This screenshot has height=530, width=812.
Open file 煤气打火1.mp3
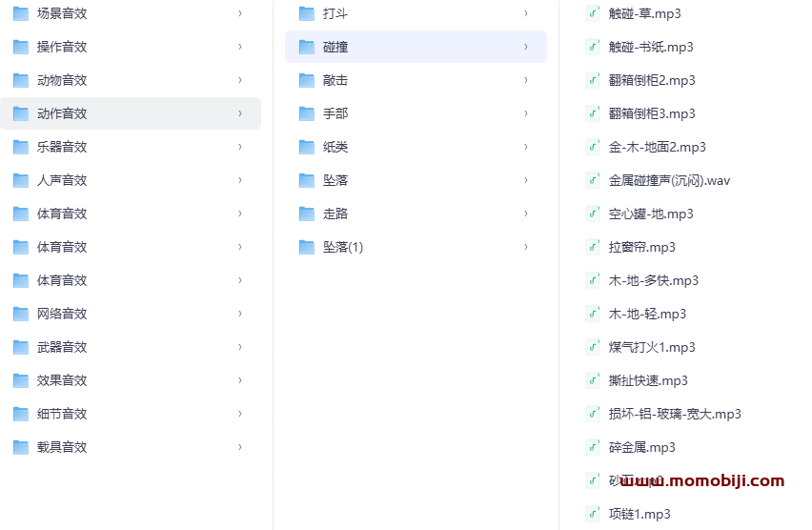[x=652, y=347]
